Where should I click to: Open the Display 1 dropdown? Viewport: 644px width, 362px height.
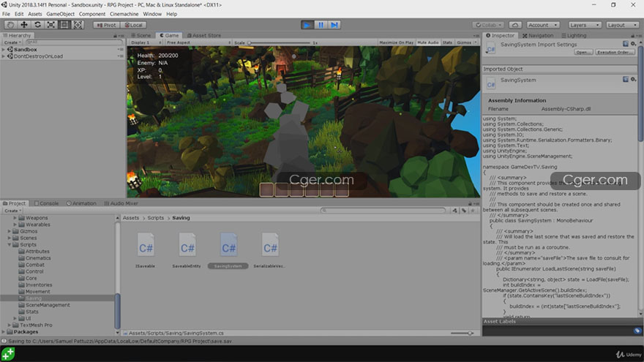coord(146,42)
